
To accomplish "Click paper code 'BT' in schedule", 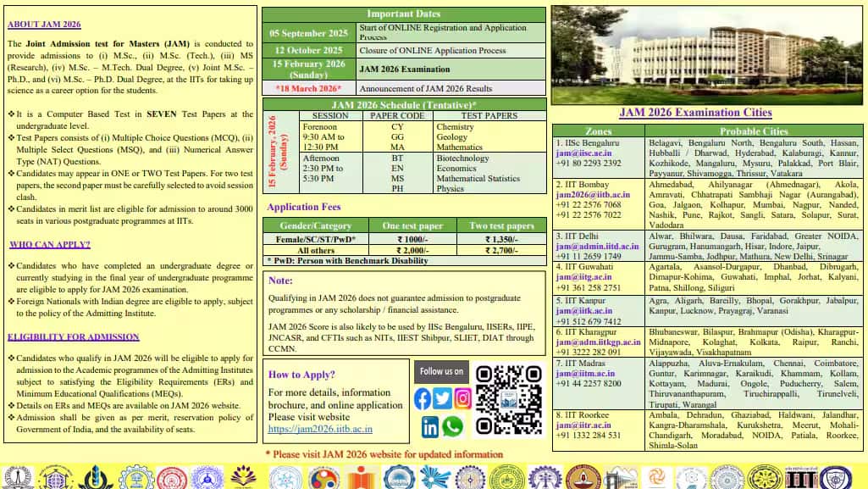I will (x=397, y=158).
